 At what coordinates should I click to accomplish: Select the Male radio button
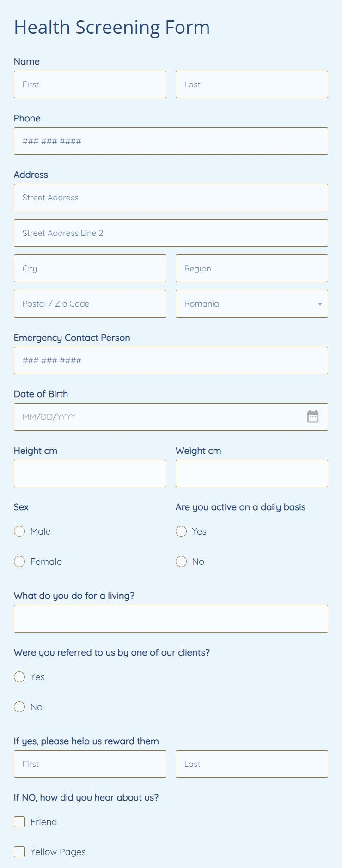tap(19, 531)
